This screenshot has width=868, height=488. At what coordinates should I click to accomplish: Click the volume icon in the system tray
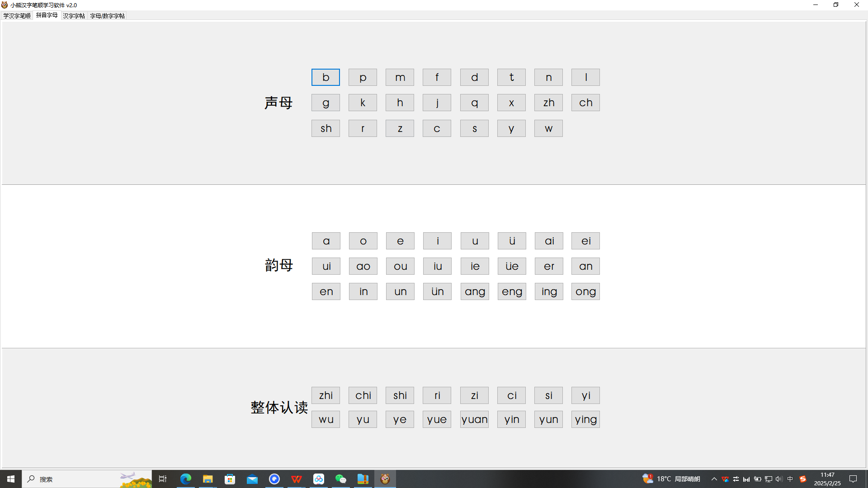coord(779,479)
